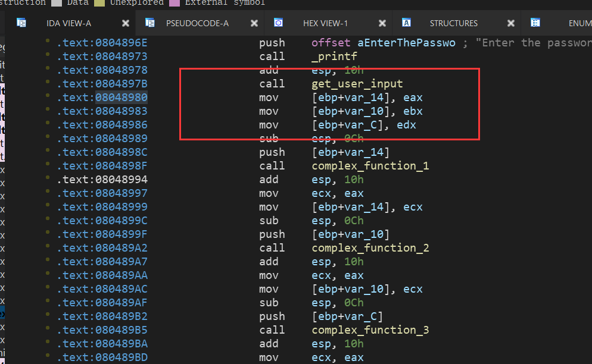Click the complex_function_3 call target
The image size is (592, 364).
click(x=370, y=331)
